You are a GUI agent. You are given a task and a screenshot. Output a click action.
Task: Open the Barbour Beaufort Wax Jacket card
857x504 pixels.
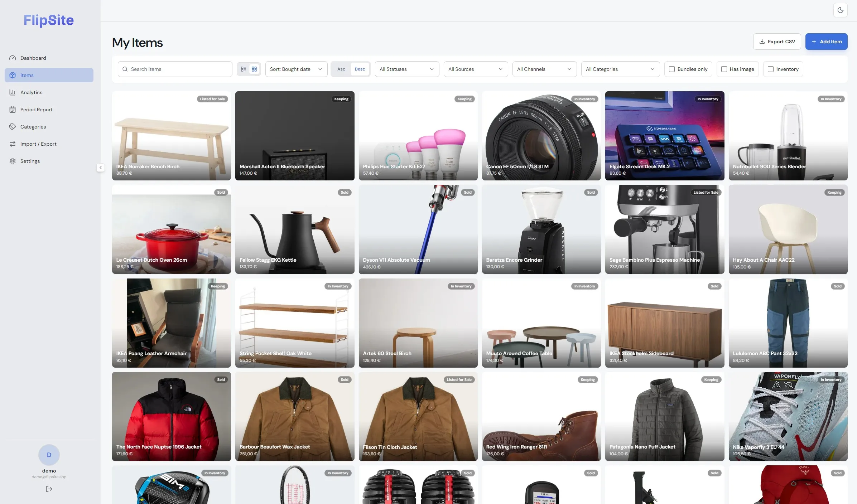pyautogui.click(x=295, y=416)
